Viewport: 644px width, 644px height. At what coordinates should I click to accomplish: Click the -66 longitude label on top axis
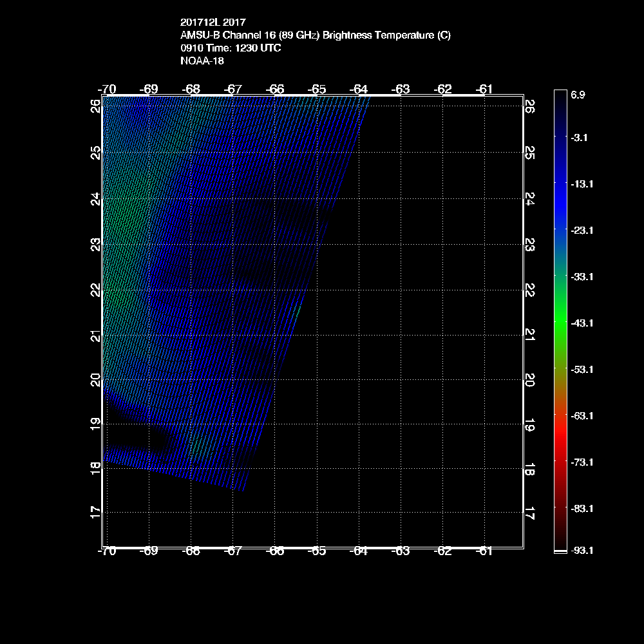[275, 89]
